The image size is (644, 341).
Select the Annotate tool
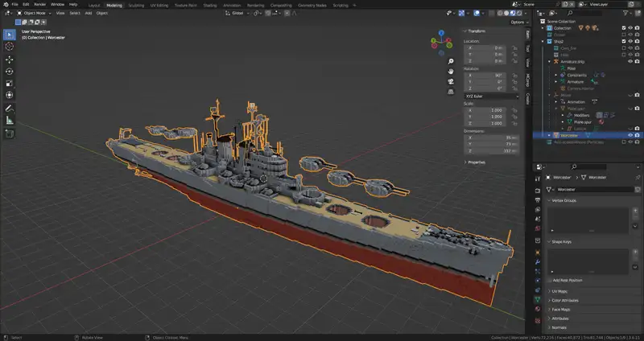coord(10,109)
